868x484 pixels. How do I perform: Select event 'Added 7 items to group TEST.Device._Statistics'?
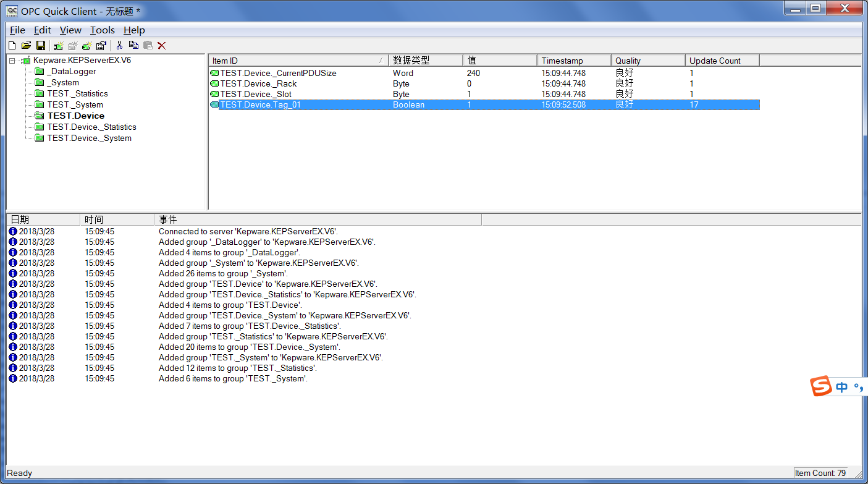tap(250, 326)
